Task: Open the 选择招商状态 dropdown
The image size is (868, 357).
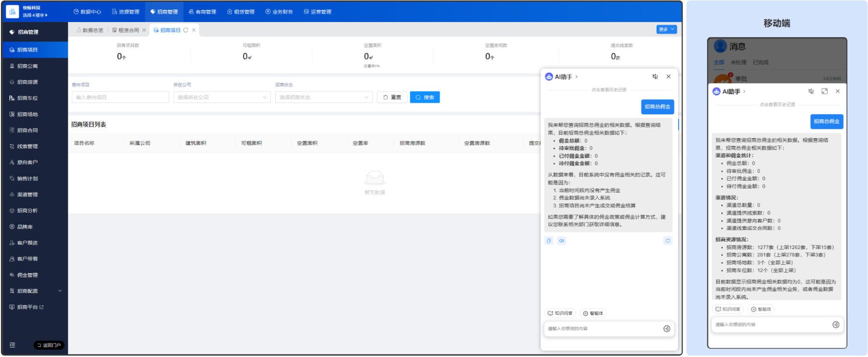Action: tap(323, 98)
